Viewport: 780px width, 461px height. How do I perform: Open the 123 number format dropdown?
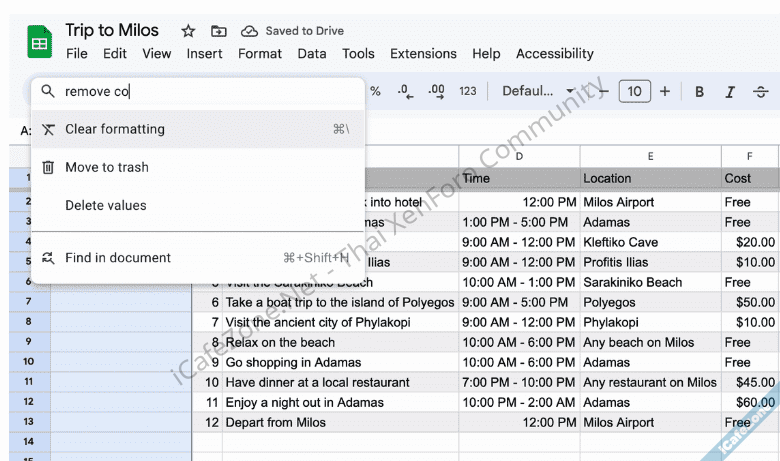coord(467,91)
